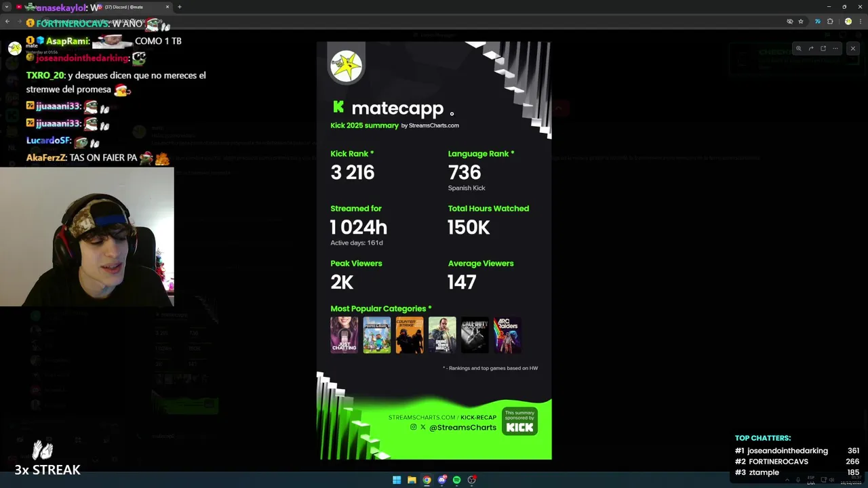The height and width of the screenshot is (488, 868).
Task: Click the Call of Duty category thumbnail
Action: (475, 335)
